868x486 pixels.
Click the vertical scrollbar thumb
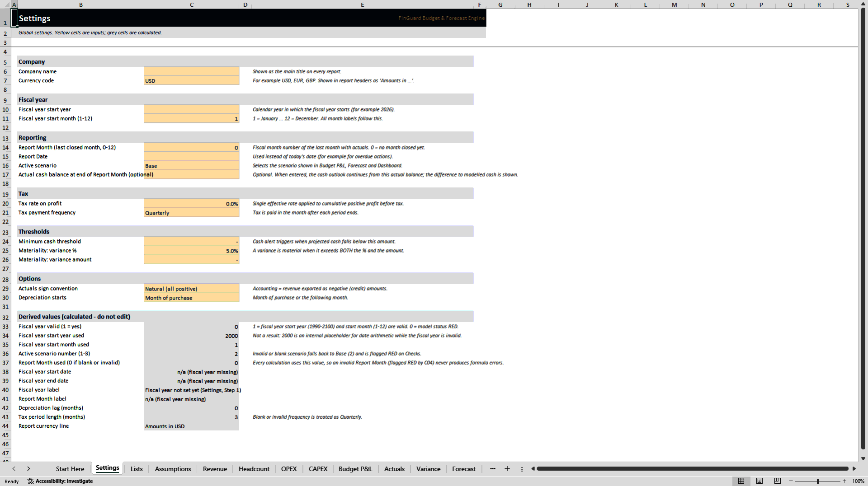(x=863, y=228)
